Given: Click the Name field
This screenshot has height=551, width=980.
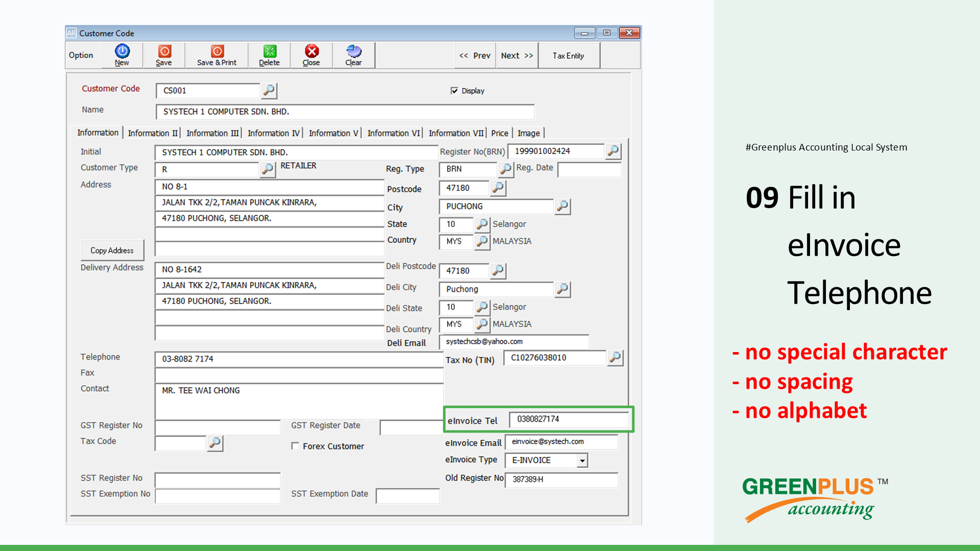Looking at the screenshot, I should [345, 112].
